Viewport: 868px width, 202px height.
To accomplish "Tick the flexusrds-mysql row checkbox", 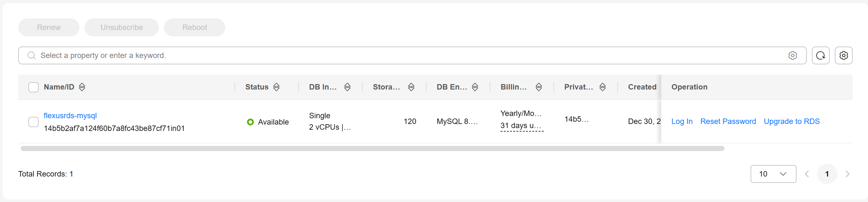I will click(33, 122).
